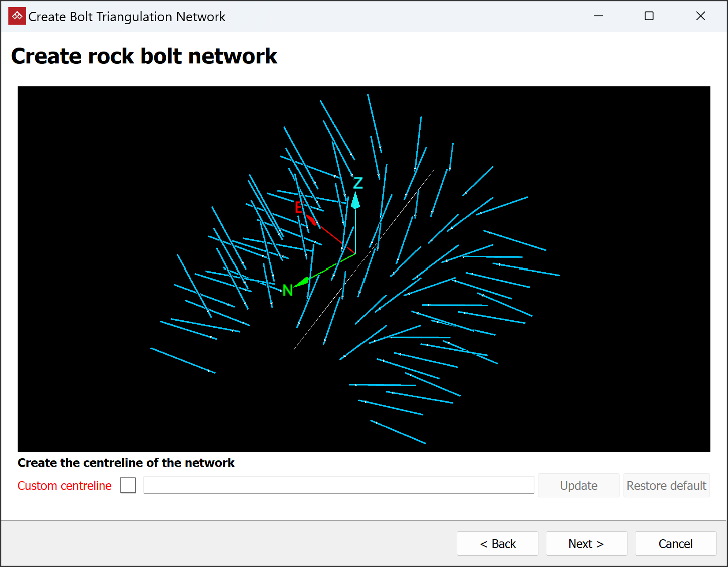This screenshot has width=728, height=567.
Task: Minimize the Create Bolt Triangulation Network window
Action: point(598,16)
